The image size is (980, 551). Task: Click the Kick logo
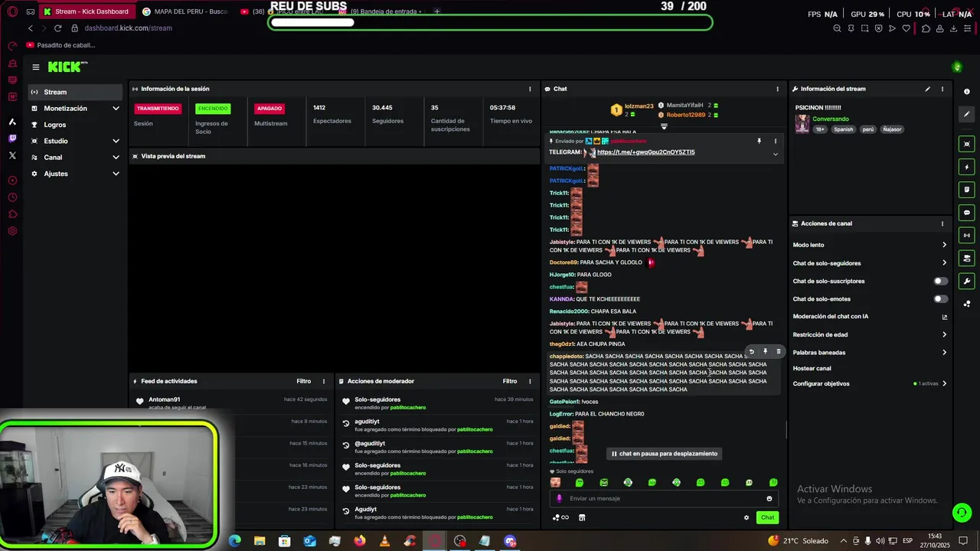coord(67,67)
